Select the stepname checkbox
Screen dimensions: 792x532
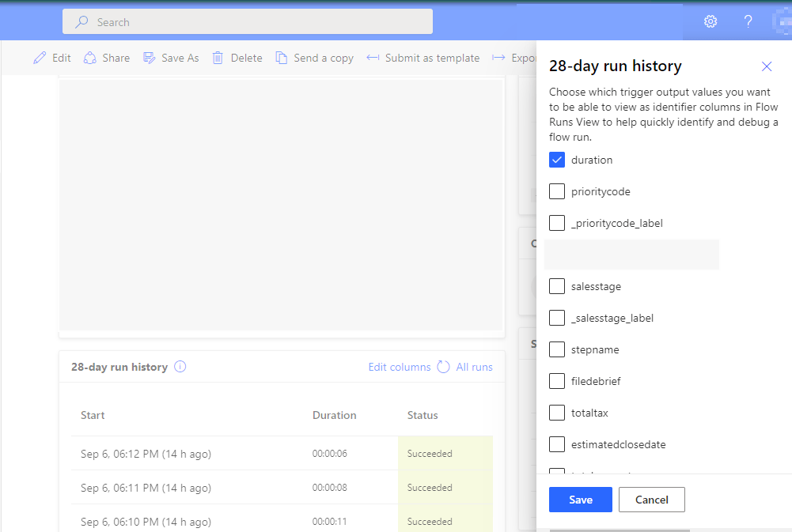pyautogui.click(x=557, y=349)
